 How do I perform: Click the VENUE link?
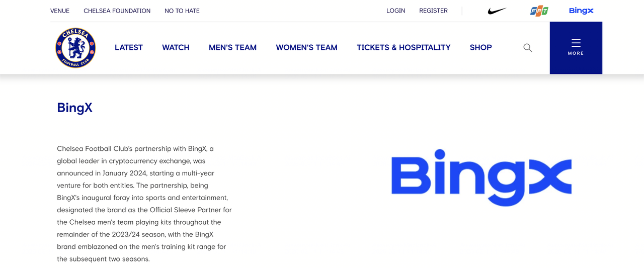(60, 11)
